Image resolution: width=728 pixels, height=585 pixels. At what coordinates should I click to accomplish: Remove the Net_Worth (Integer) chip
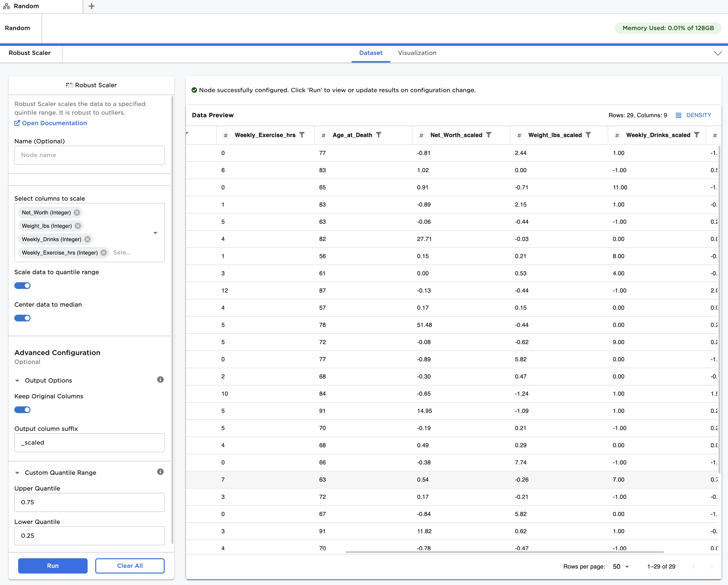tap(77, 213)
